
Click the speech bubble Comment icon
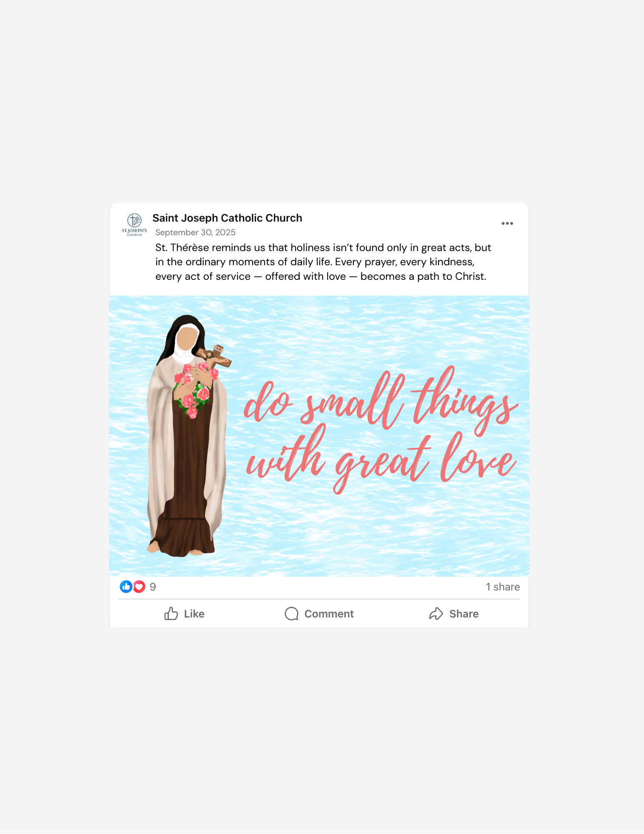(x=291, y=613)
